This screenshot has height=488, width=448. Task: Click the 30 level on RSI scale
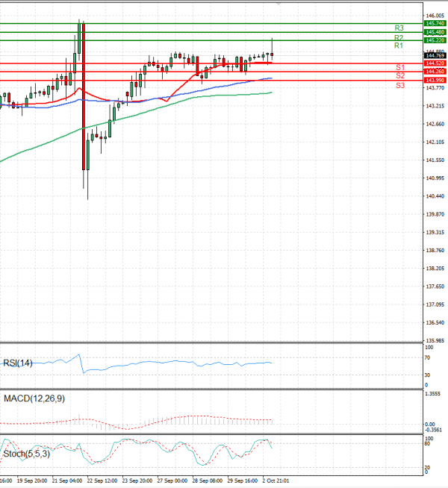[427, 375]
